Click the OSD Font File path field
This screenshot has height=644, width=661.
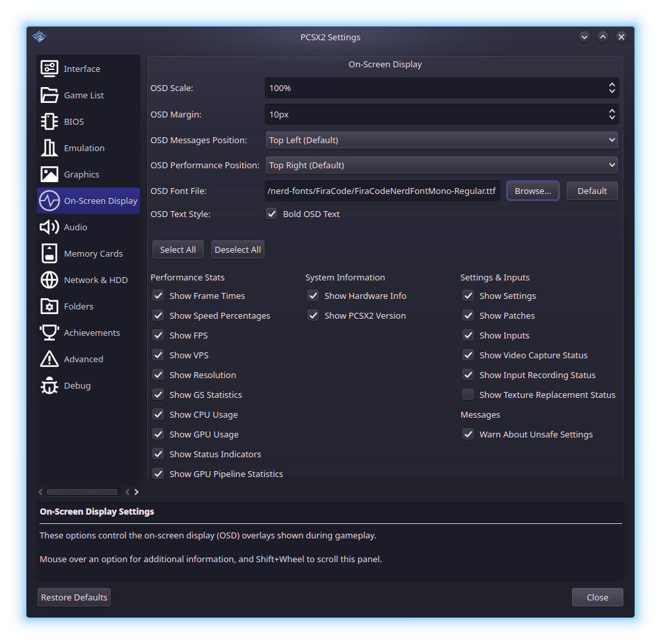(383, 191)
